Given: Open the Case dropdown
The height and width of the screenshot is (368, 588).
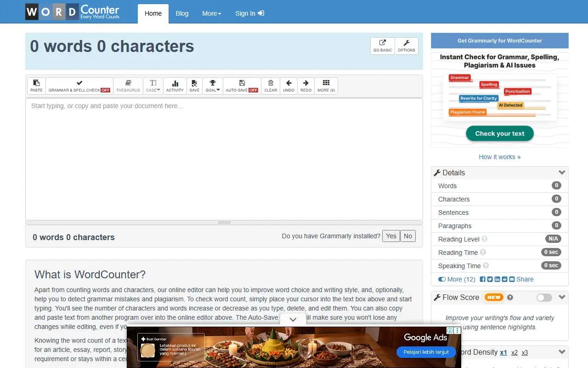Looking at the screenshot, I should pyautogui.click(x=153, y=86).
